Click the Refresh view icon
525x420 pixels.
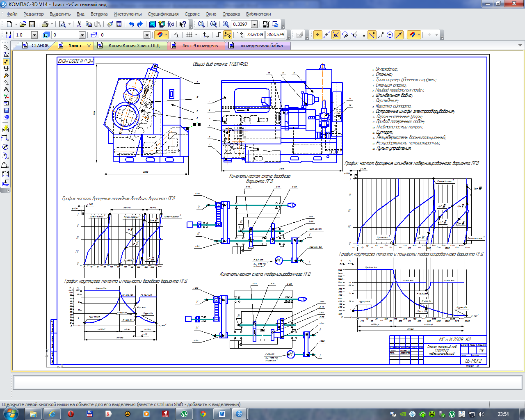pyautogui.click(x=275, y=24)
